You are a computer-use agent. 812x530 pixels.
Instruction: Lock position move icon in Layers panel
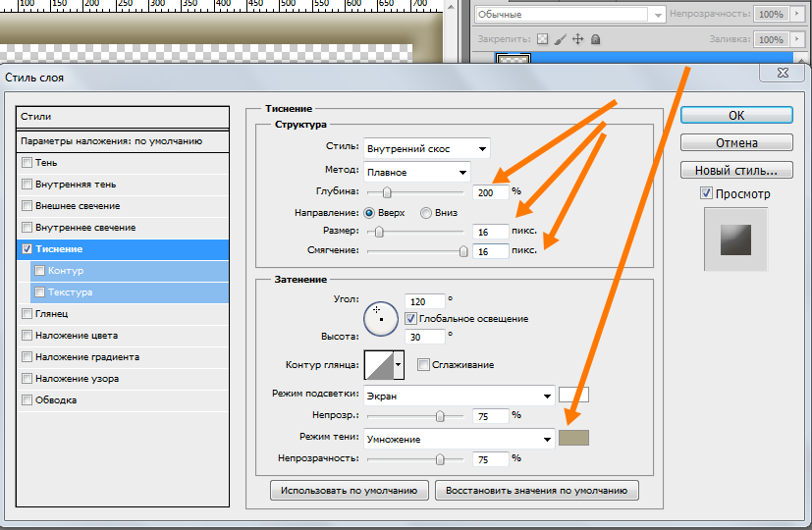[577, 39]
